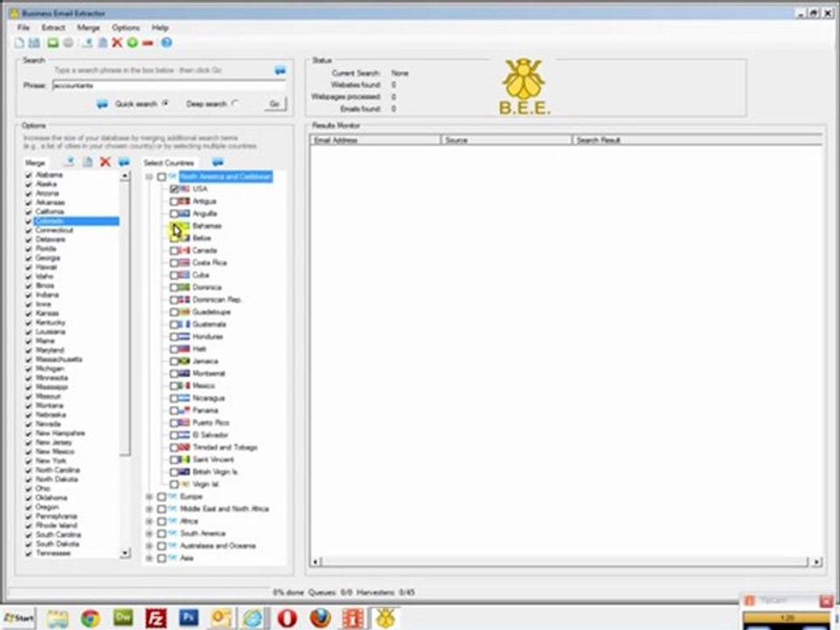The height and width of the screenshot is (630, 840).
Task: Click the Merge panel hint bubble icon
Action: tap(123, 162)
